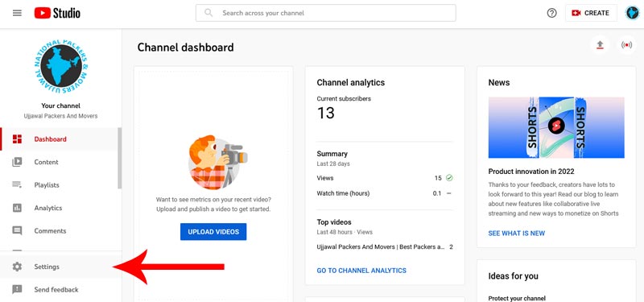This screenshot has height=302, width=644.
Task: Open the hamburger navigation menu
Action: (x=17, y=13)
